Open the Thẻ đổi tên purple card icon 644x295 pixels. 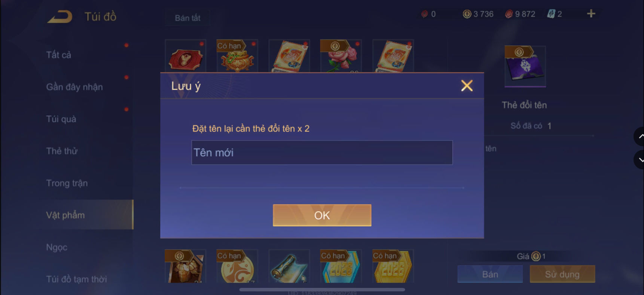525,67
